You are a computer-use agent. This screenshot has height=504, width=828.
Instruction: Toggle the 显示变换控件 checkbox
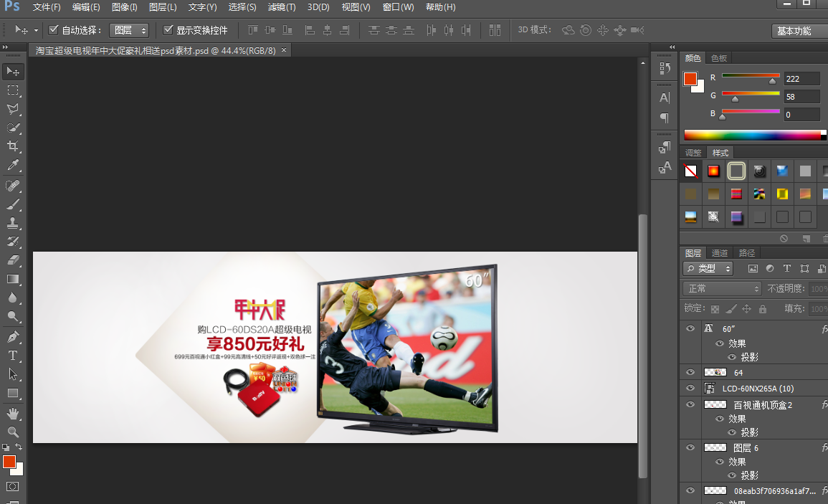[x=168, y=30]
